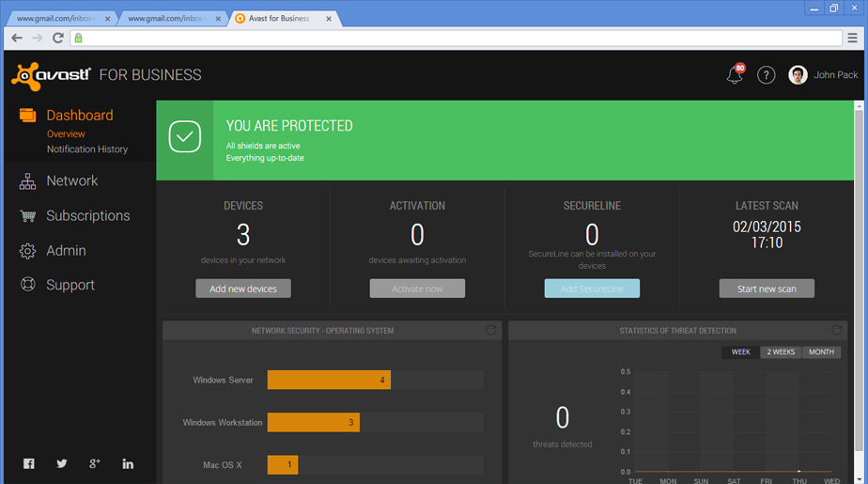
Task: Switch to the second Gmail inbox tab
Action: tap(171, 18)
